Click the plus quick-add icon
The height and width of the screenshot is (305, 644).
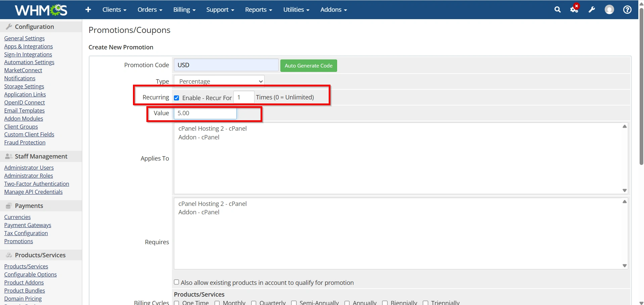(x=88, y=10)
